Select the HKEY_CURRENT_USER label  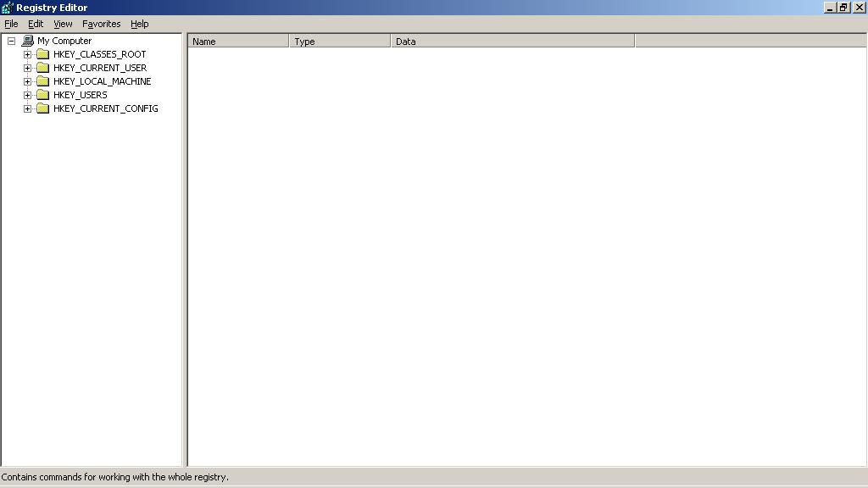[100, 68]
